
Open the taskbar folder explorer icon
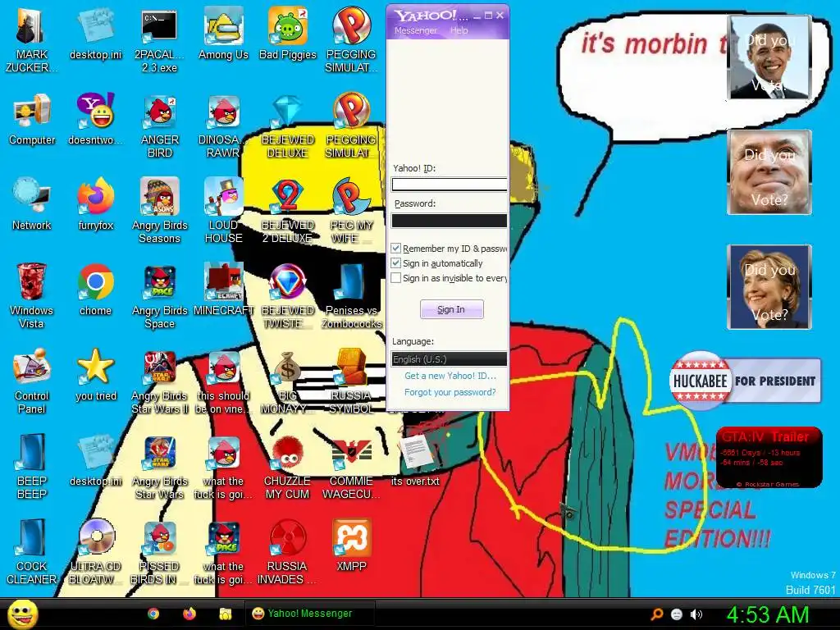[x=225, y=614]
